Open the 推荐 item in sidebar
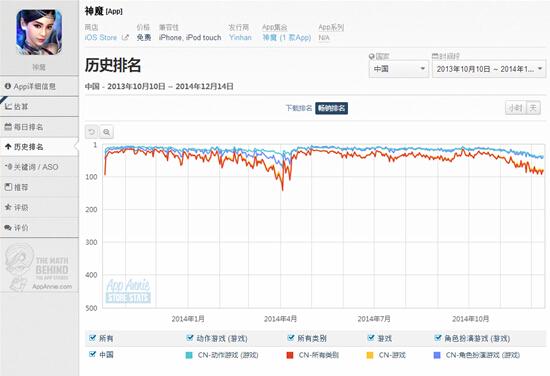The height and width of the screenshot is (376, 550). (x=39, y=187)
